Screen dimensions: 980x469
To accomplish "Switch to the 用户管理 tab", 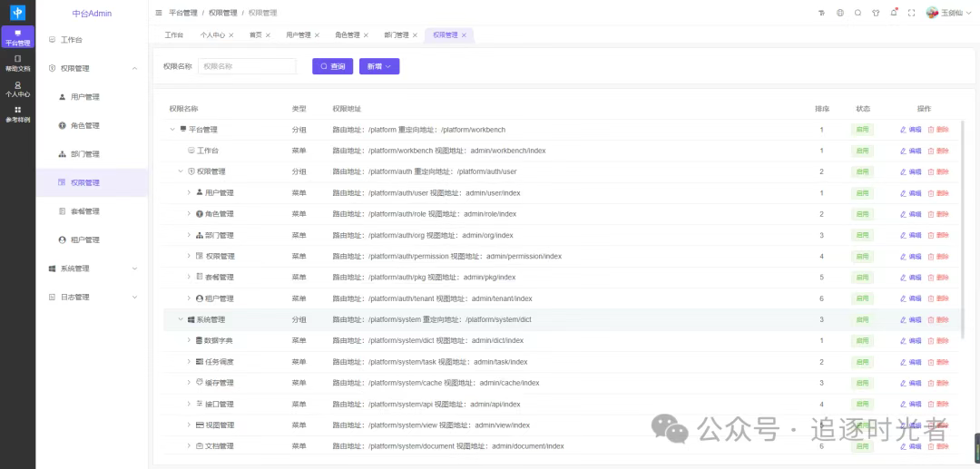I will [x=299, y=35].
